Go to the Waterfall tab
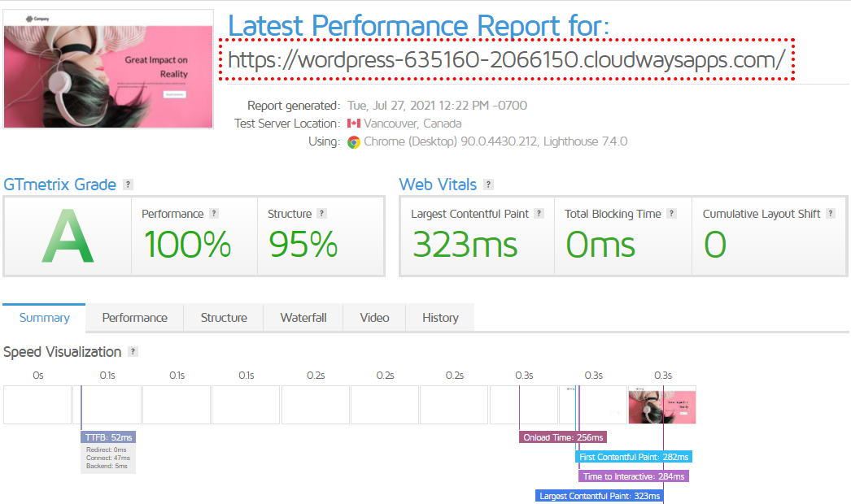The image size is (851, 504). 303,318
